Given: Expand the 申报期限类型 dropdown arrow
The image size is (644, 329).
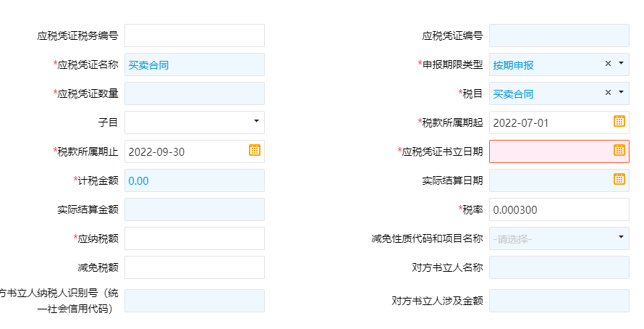Looking at the screenshot, I should point(621,64).
